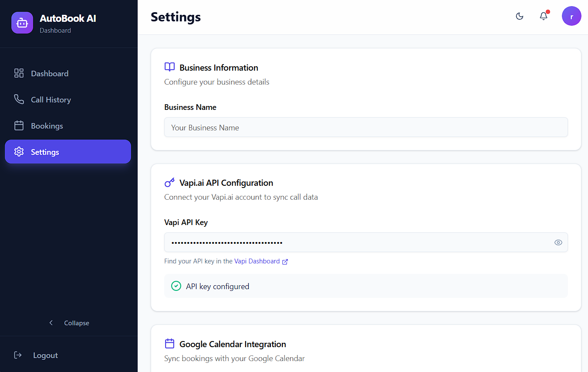Click the Google Calendar Integration icon
Screen dimensions: 588x372
pyautogui.click(x=169, y=344)
